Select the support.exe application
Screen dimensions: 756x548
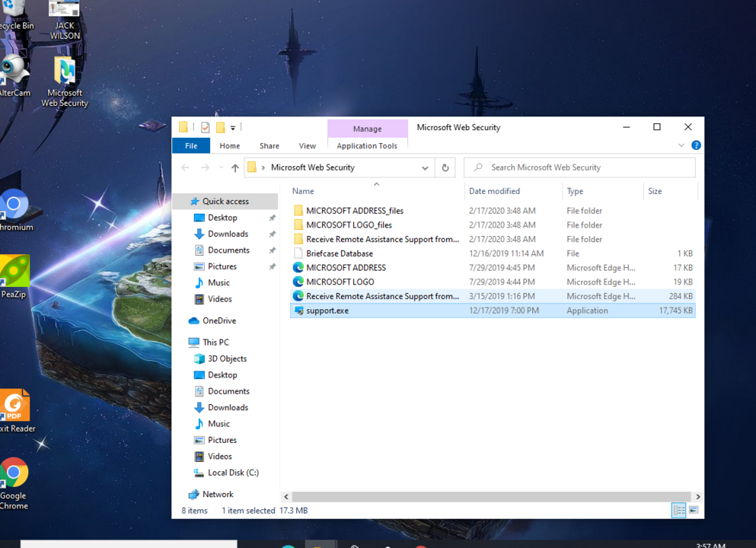click(x=493, y=311)
